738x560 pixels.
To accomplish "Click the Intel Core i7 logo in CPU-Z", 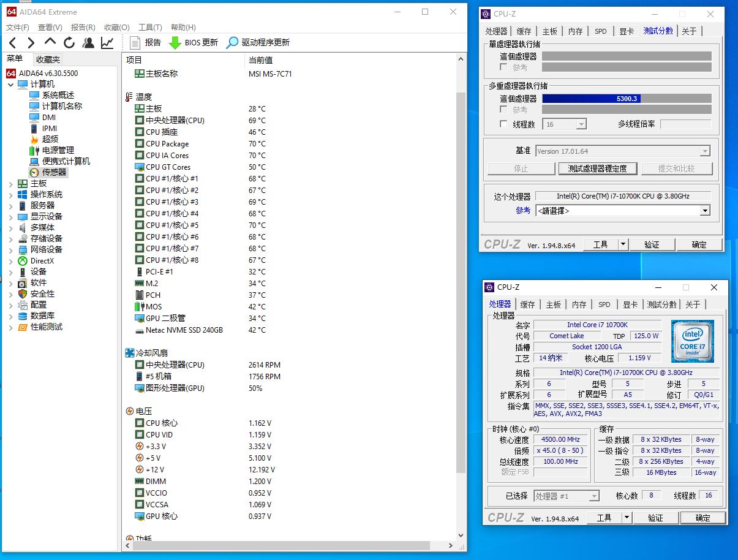I will point(693,341).
